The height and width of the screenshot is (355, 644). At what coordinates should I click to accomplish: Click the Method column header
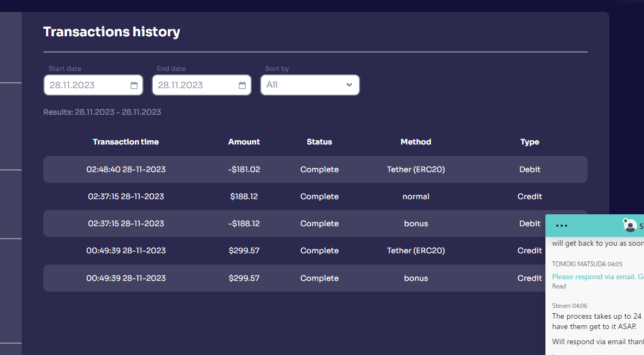click(415, 142)
